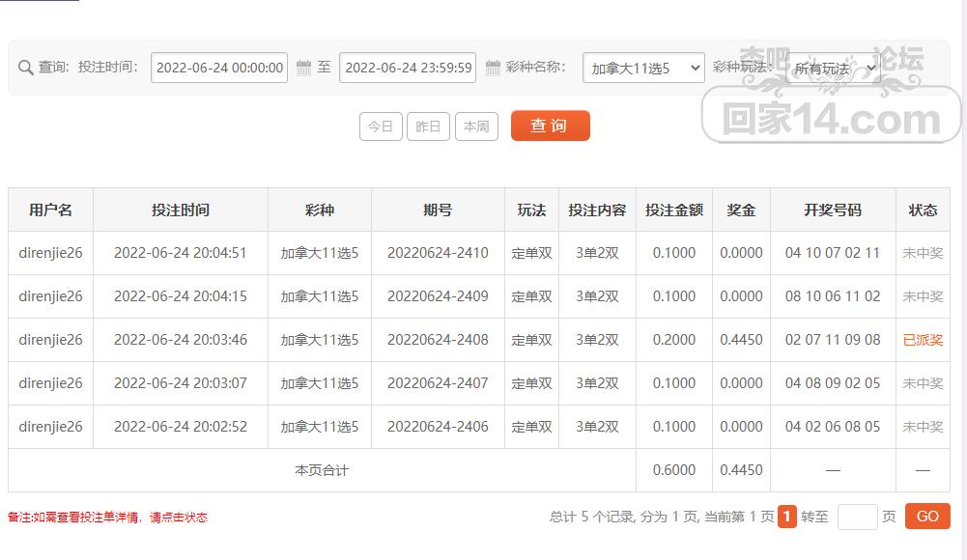Click the 昨日 filter button
967x560 pixels.
point(428,126)
